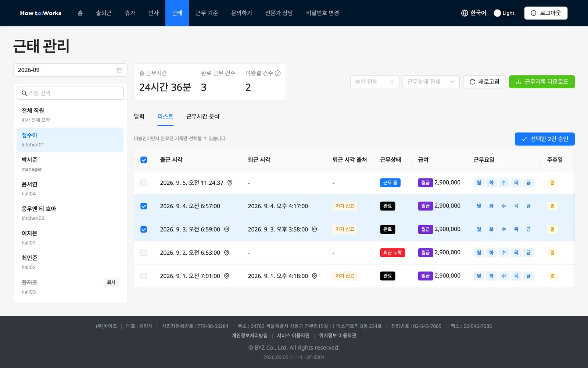588x368 pixels.
Task: Click the How to:Works logo
Action: (x=41, y=13)
